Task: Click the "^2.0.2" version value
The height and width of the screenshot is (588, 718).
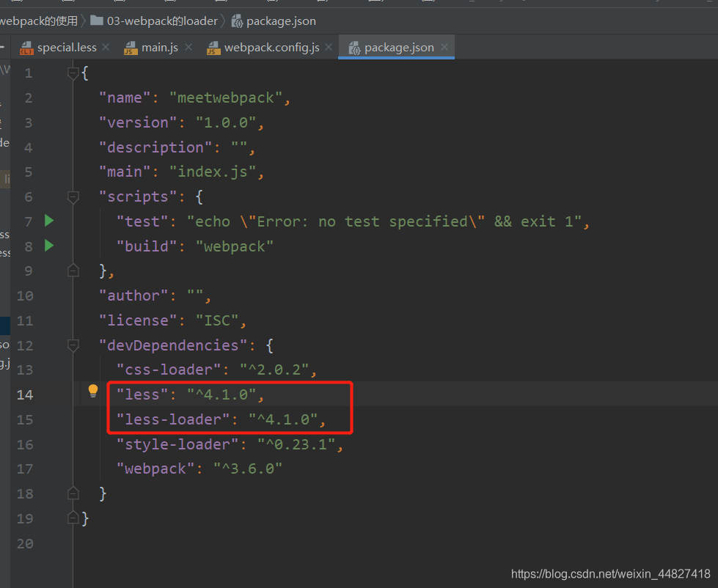Action: coord(274,370)
